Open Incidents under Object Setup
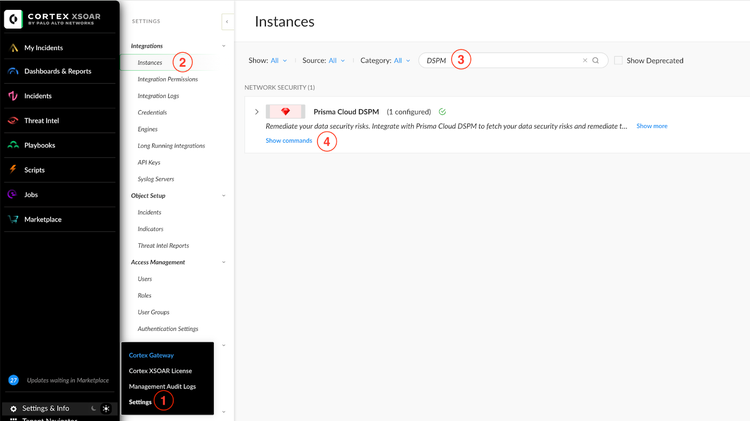Screen dimensions: 750x421 pos(149,212)
